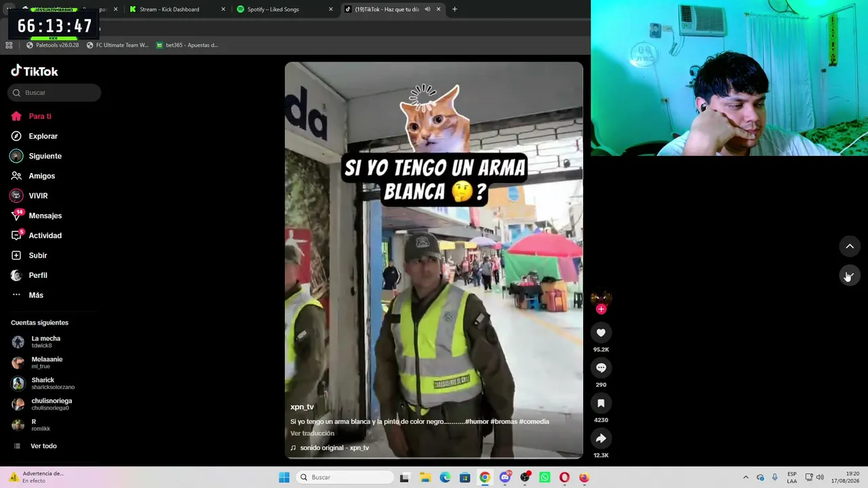Launch Microsoft Edge from the taskbar
This screenshot has height=488, width=868.
point(445,477)
